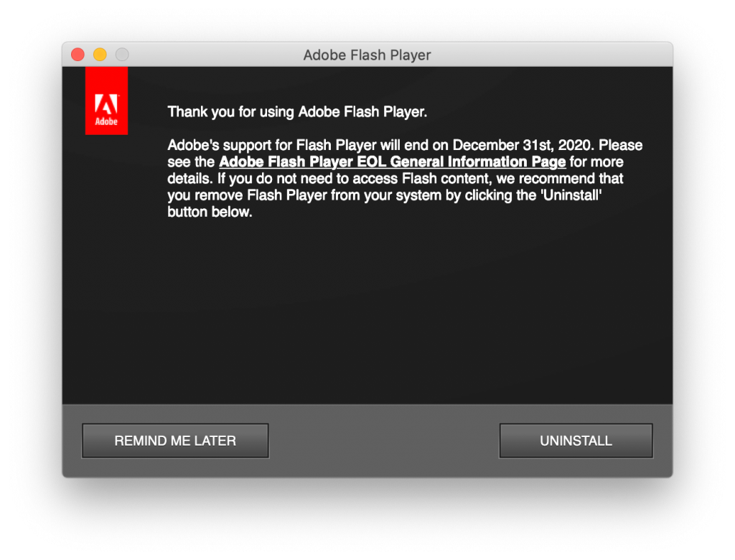Click the red Adobe logo badge

coord(106,101)
